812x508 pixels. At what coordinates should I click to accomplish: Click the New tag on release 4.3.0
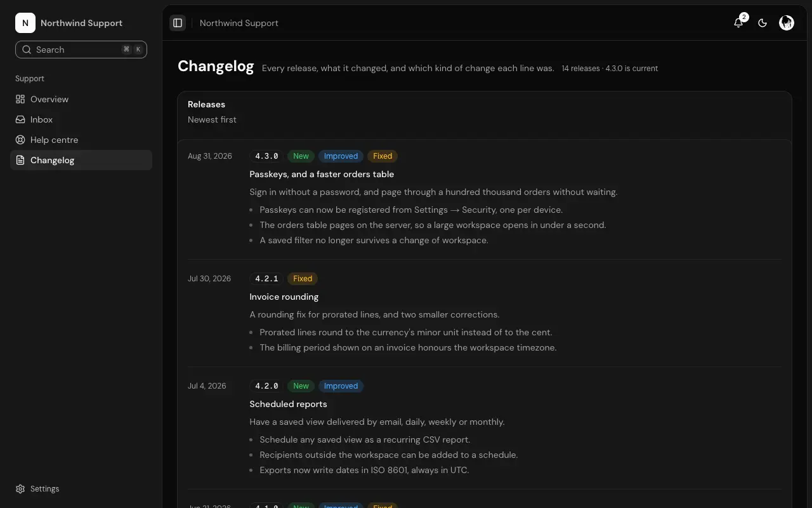[x=301, y=156]
